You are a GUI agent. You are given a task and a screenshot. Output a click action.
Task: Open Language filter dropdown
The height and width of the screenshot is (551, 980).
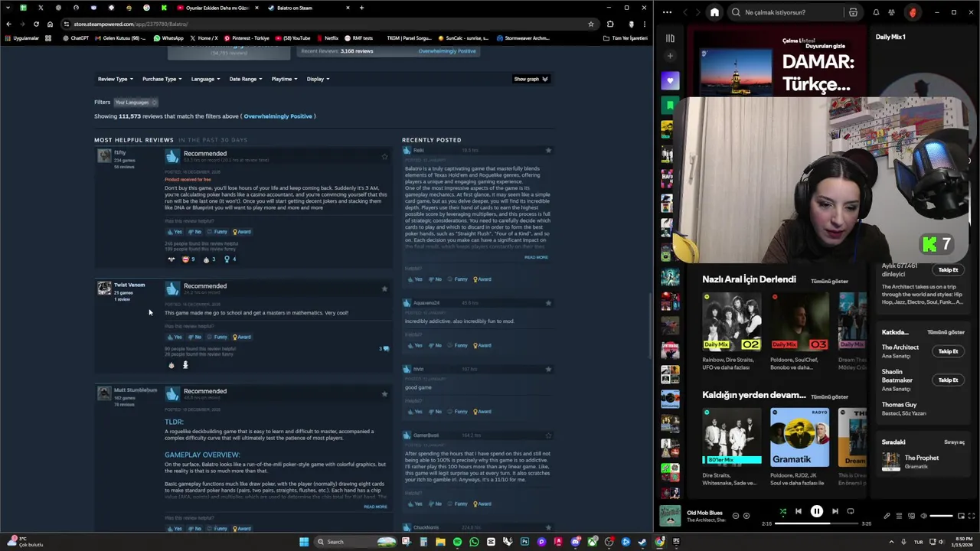(x=205, y=79)
